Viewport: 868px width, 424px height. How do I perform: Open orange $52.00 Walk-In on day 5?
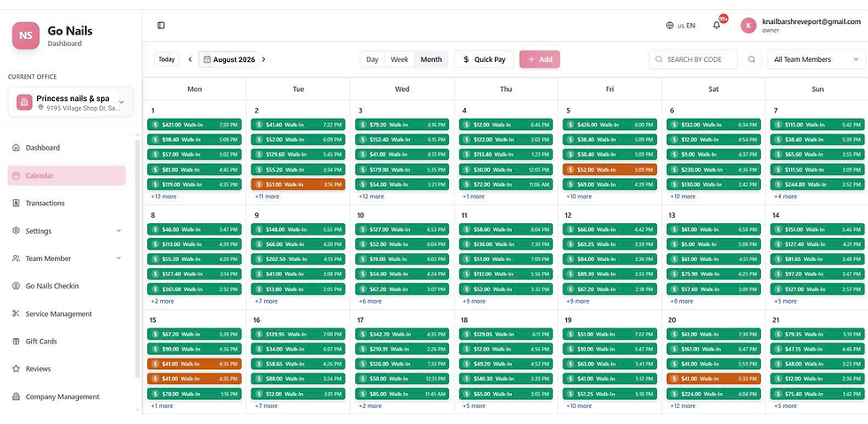coord(610,169)
